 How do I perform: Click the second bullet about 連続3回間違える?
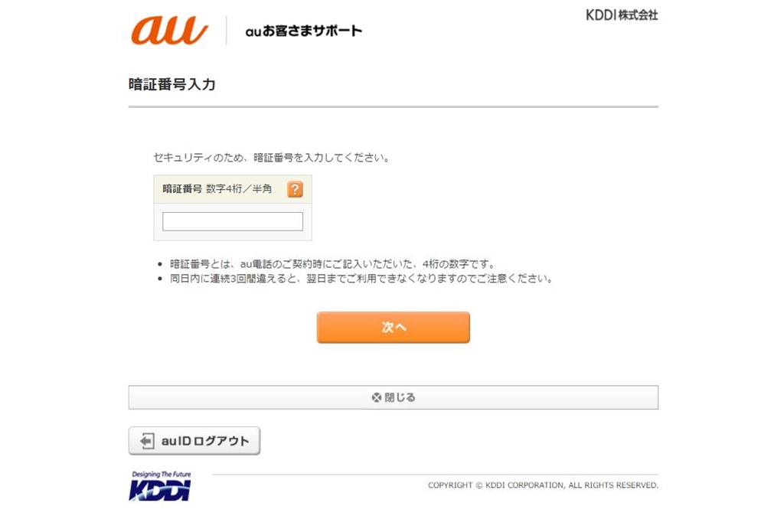click(x=362, y=279)
